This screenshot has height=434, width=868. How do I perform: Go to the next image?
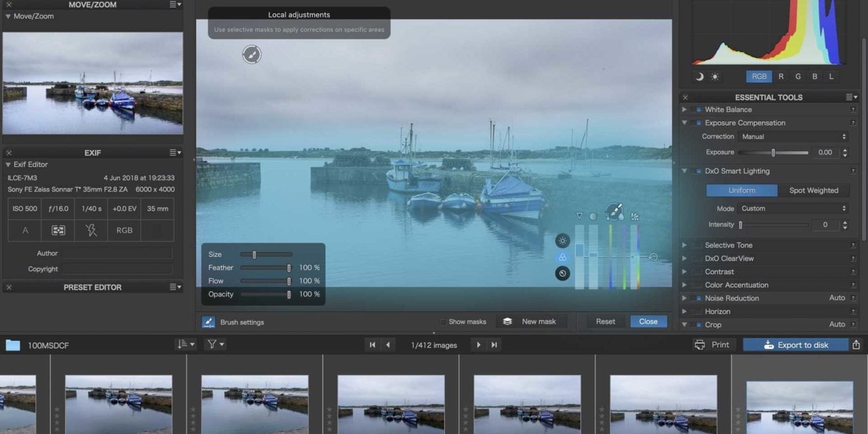tap(479, 345)
